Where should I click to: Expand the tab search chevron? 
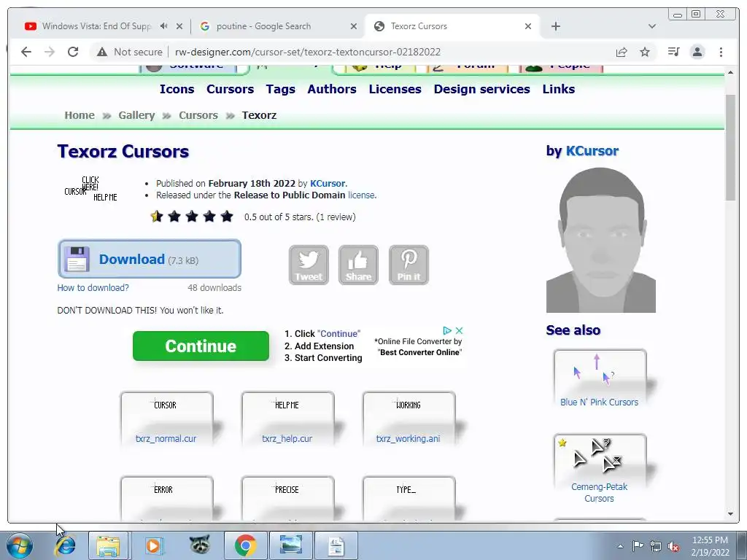[652, 26]
